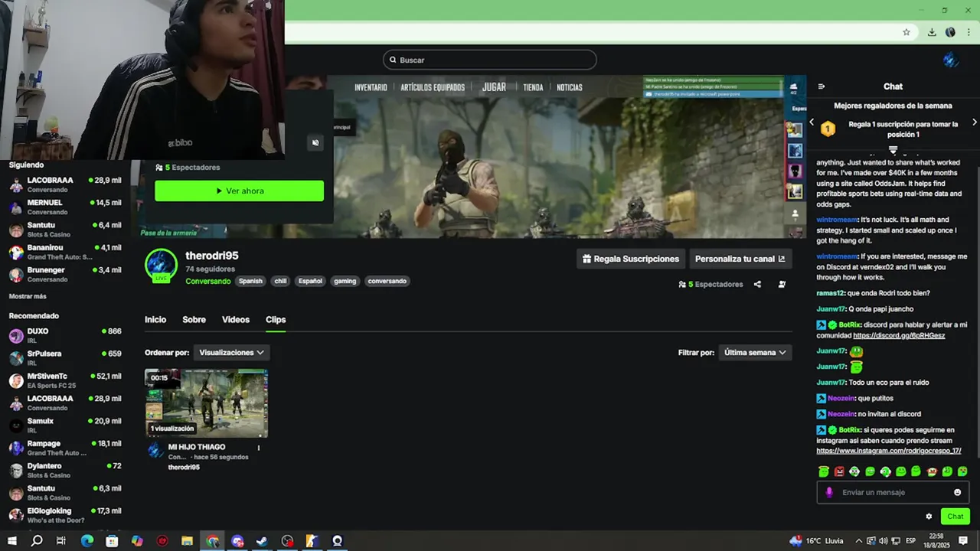Open Steam from taskbar
The image size is (980, 551).
(262, 541)
